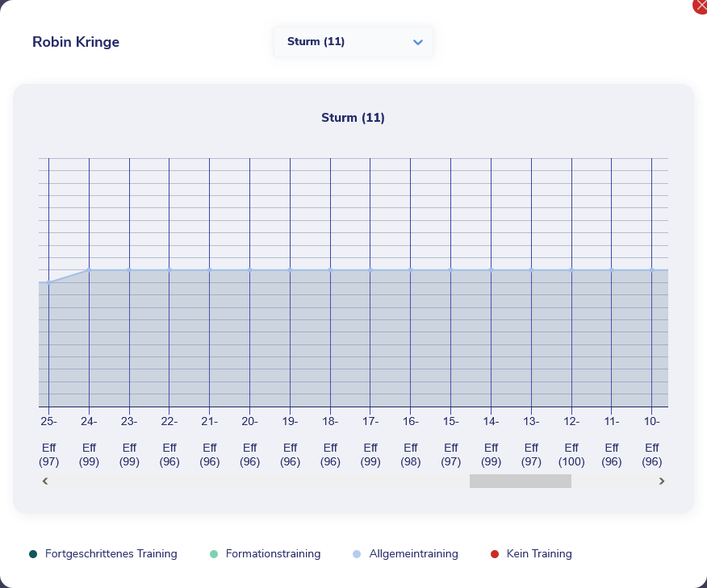Click the Sturm (11) chart title
707x588 pixels.
pos(353,118)
